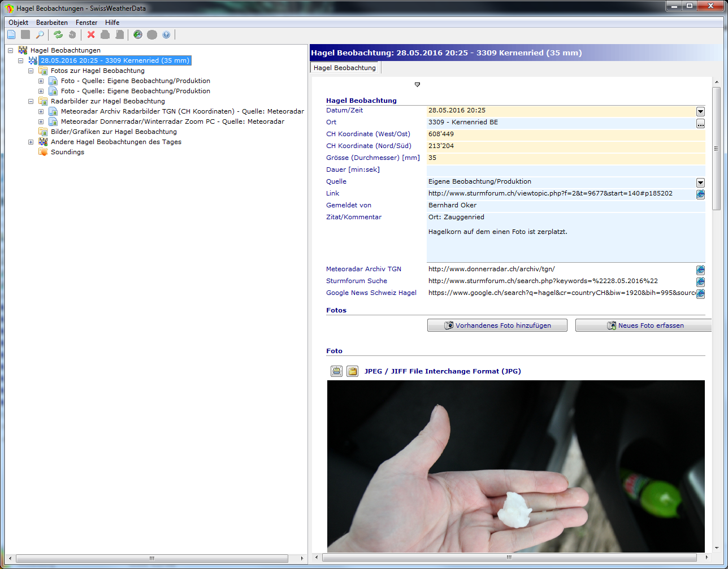The height and width of the screenshot is (569, 728).
Task: Click the new document toolbar icon
Action: tap(11, 35)
